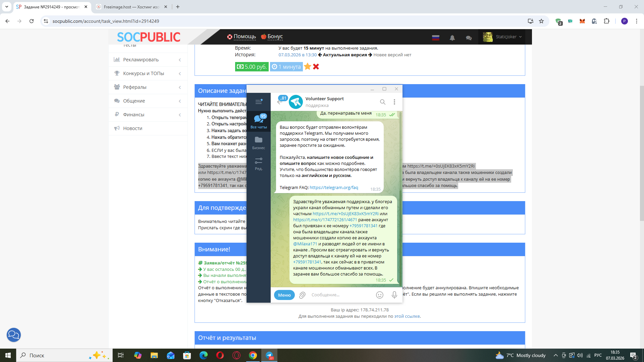Open the t.me/c/1747721261/4671 link in chat
The image size is (644, 362).
click(x=325, y=220)
